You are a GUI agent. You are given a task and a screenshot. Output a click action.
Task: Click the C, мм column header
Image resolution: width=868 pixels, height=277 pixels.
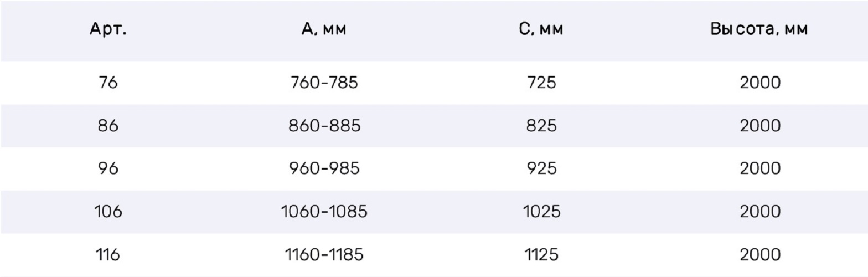point(541,30)
